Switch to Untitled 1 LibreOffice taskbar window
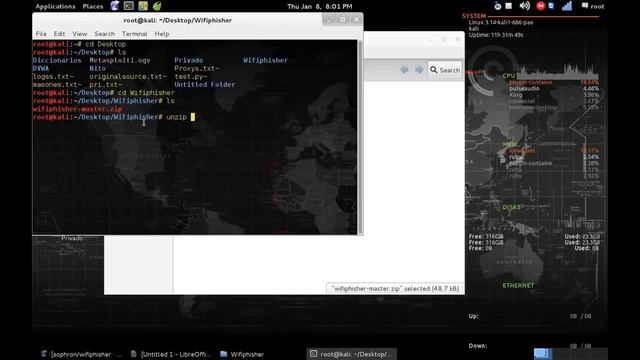This screenshot has width=640, height=360. point(171,354)
